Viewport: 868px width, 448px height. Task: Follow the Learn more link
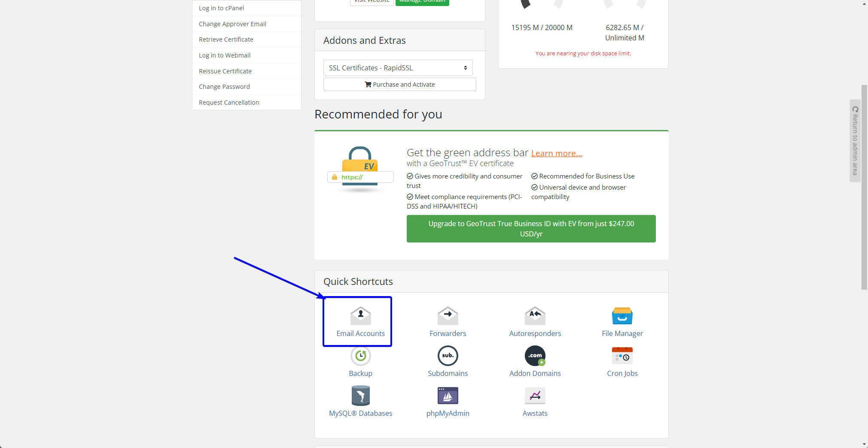[557, 154]
